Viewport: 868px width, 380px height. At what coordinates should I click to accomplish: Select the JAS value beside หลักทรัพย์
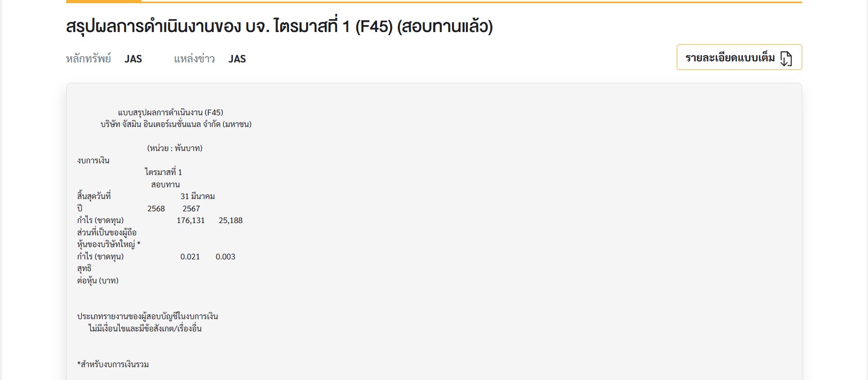point(133,59)
